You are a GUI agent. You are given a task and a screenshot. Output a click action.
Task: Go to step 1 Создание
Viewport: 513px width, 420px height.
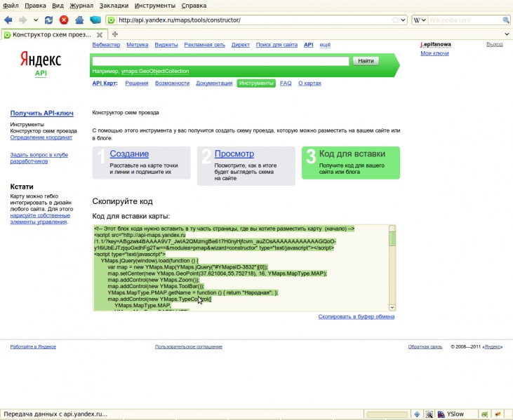pyautogui.click(x=129, y=154)
